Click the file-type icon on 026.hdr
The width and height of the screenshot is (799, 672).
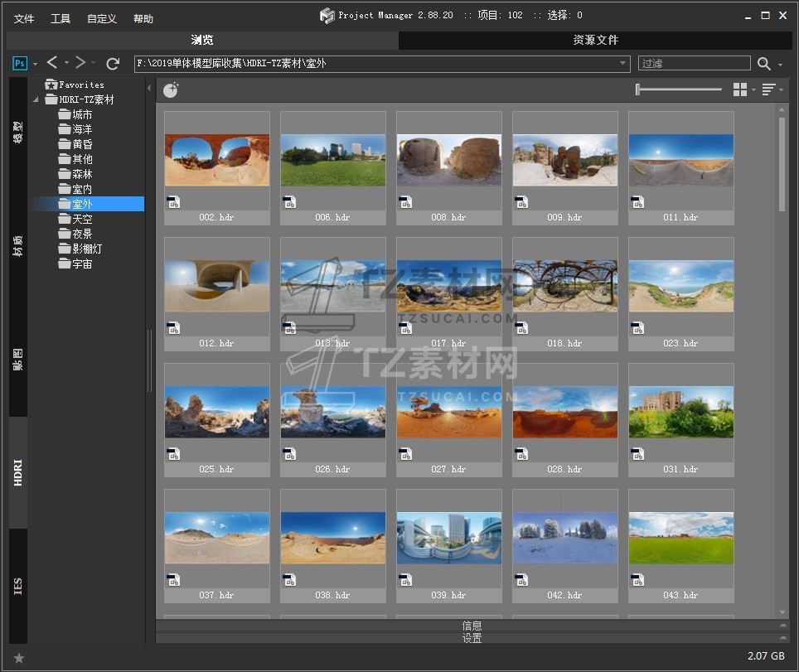tap(290, 454)
